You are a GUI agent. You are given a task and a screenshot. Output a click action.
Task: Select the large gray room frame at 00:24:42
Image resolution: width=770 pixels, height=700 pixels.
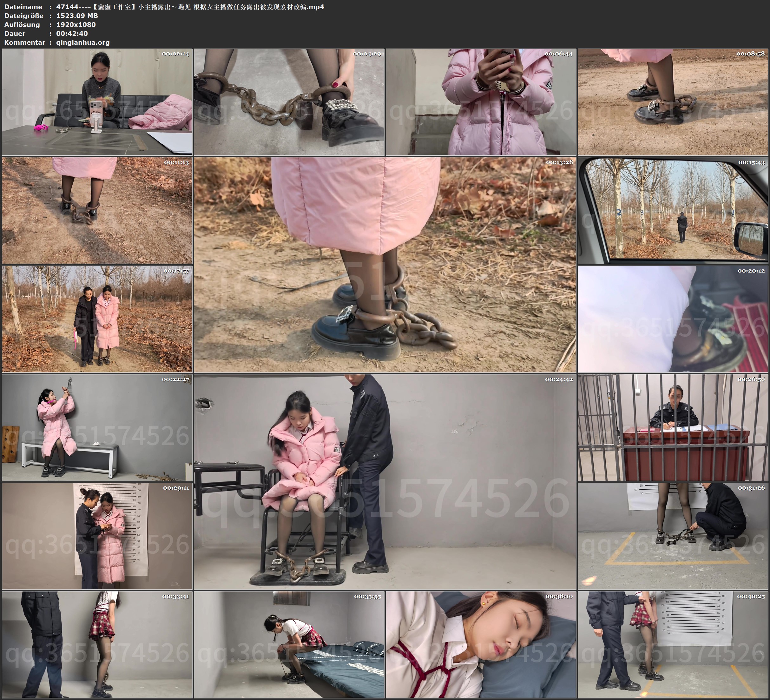pyautogui.click(x=385, y=482)
